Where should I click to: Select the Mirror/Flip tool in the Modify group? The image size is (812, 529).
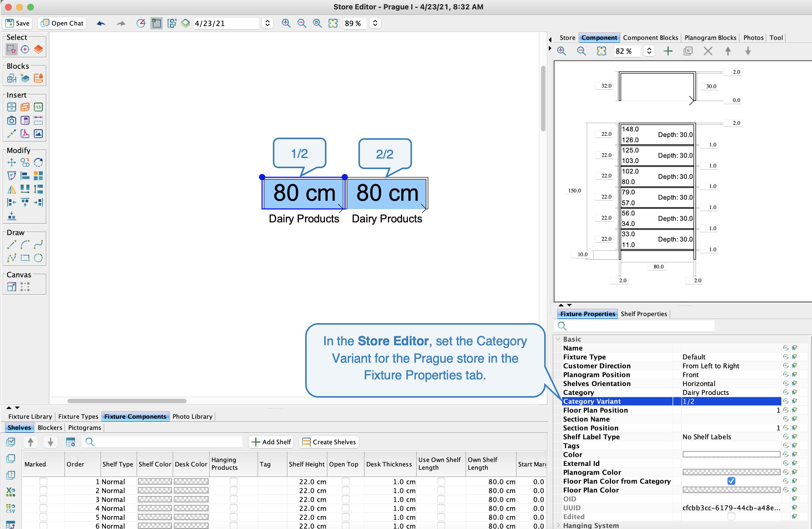click(x=12, y=189)
